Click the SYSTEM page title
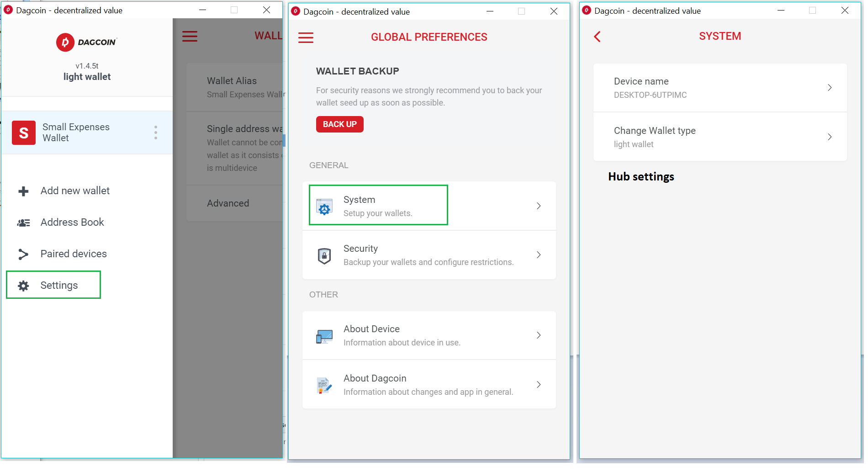868x472 pixels. click(720, 36)
